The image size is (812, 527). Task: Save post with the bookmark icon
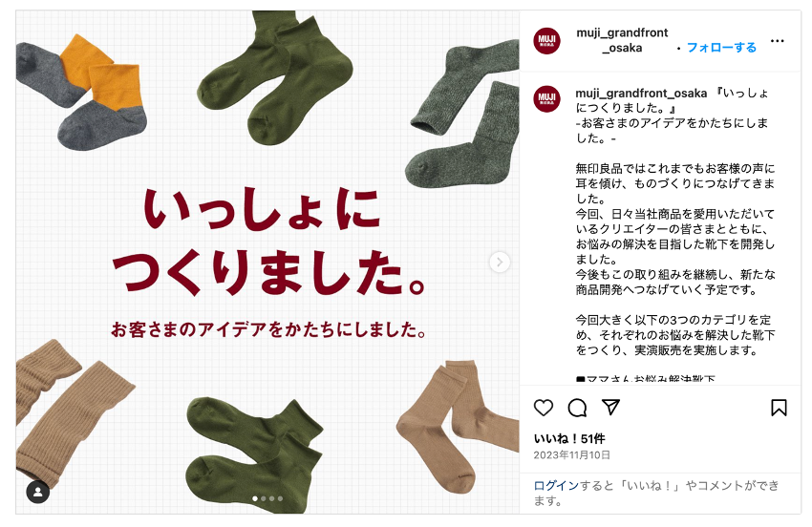click(779, 408)
